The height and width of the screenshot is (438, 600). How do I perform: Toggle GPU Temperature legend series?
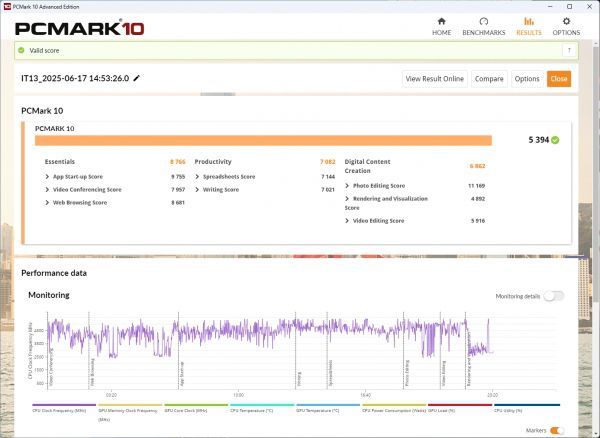click(328, 409)
